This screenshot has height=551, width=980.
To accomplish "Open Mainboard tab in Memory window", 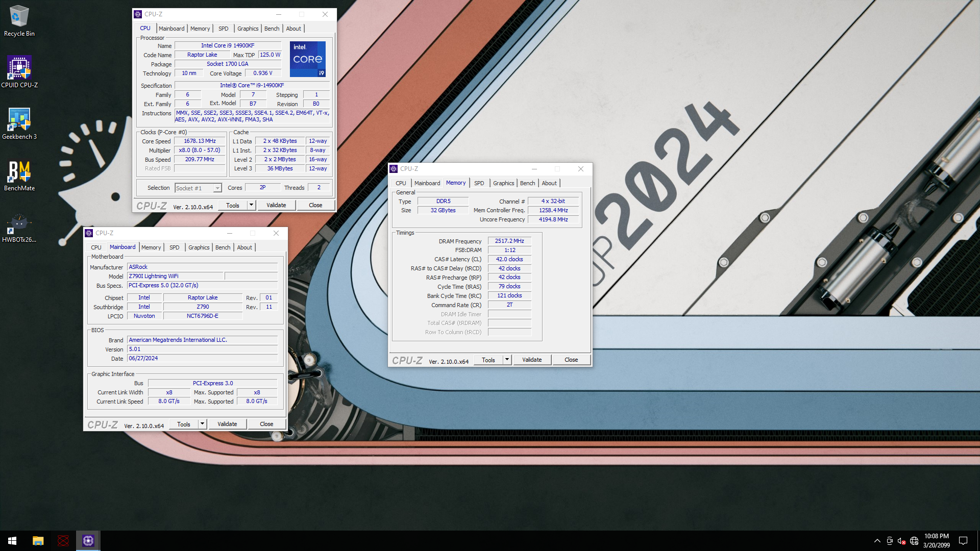I will (427, 183).
